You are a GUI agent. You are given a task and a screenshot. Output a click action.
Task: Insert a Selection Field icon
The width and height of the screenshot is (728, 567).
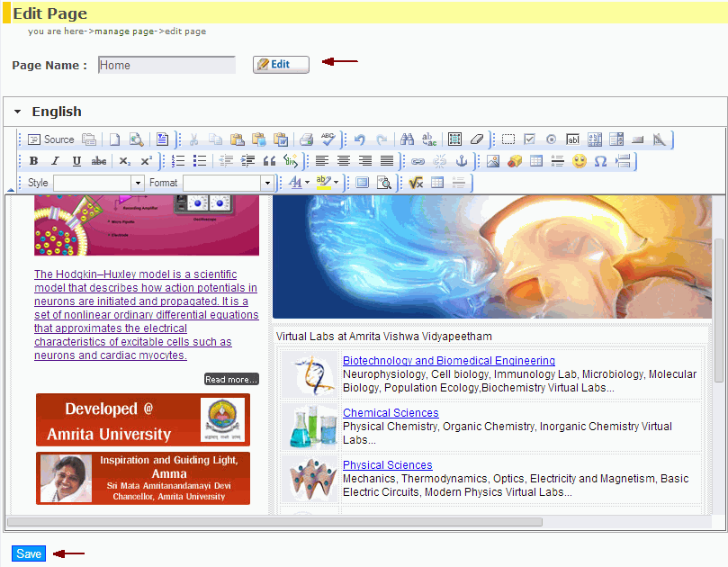[616, 139]
